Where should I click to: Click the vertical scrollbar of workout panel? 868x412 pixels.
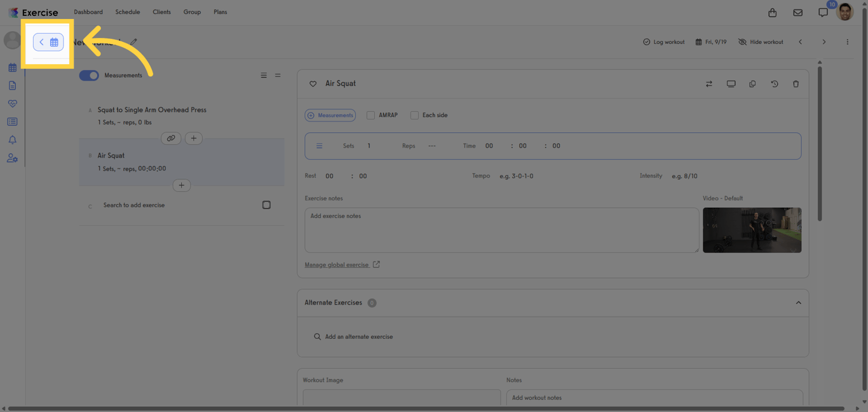pyautogui.click(x=820, y=143)
